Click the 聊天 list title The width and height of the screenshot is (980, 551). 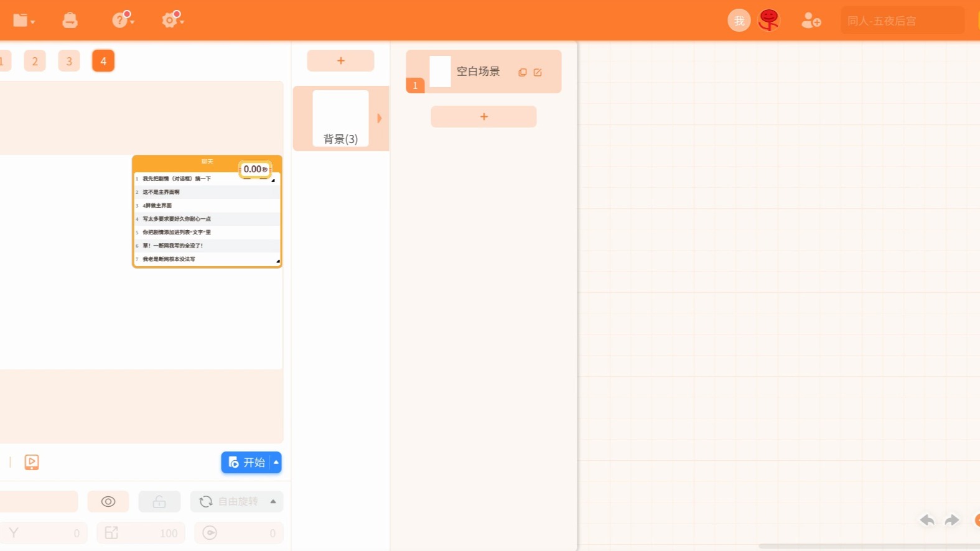[x=207, y=162]
